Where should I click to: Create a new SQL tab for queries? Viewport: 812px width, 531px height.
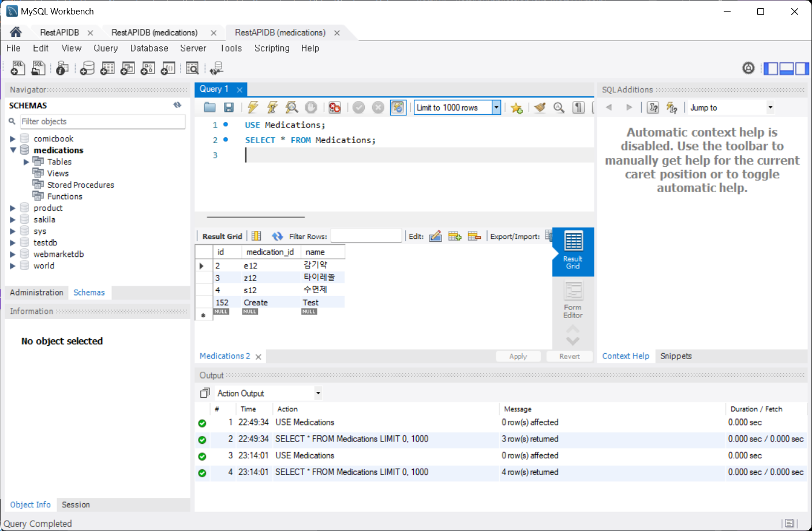tap(18, 68)
